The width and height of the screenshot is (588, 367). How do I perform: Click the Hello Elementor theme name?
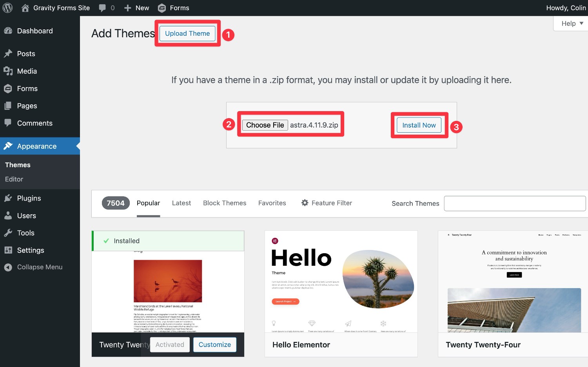point(301,345)
